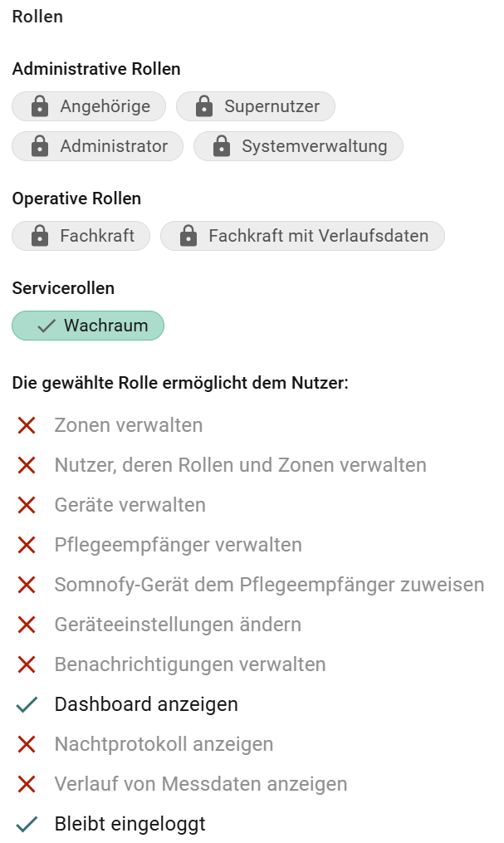Click the Verlauf von Messdaten anzeigen entry
504x843 pixels.
(201, 784)
